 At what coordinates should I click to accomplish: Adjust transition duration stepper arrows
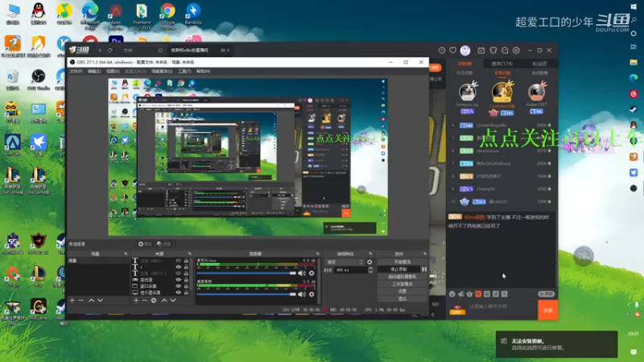tap(370, 270)
